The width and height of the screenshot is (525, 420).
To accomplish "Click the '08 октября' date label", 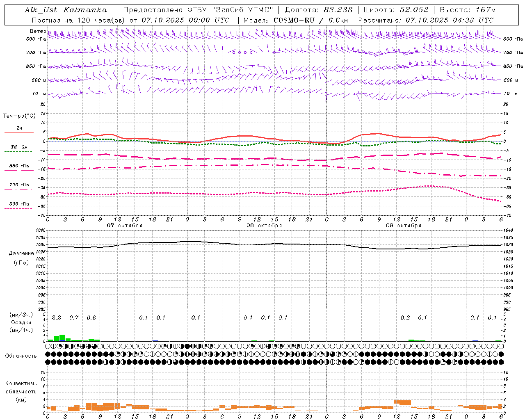I will pos(264,226).
